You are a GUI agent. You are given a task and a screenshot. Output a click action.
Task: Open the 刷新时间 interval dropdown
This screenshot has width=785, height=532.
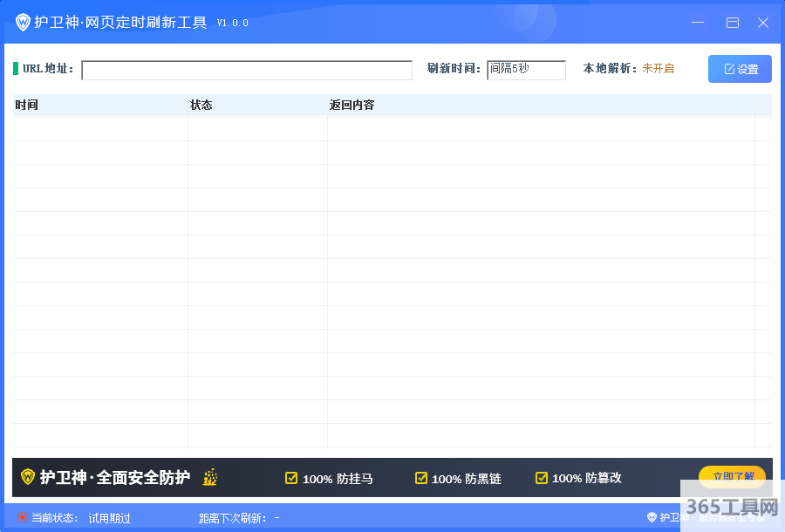click(x=526, y=70)
